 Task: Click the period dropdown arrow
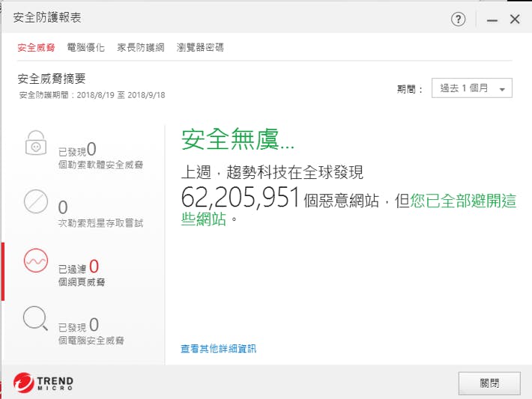point(502,89)
